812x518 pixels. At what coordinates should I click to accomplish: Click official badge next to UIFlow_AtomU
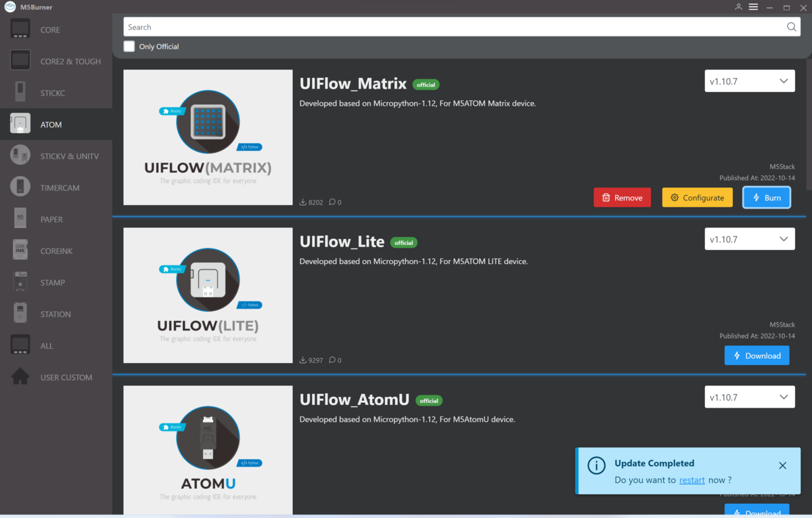[429, 401]
